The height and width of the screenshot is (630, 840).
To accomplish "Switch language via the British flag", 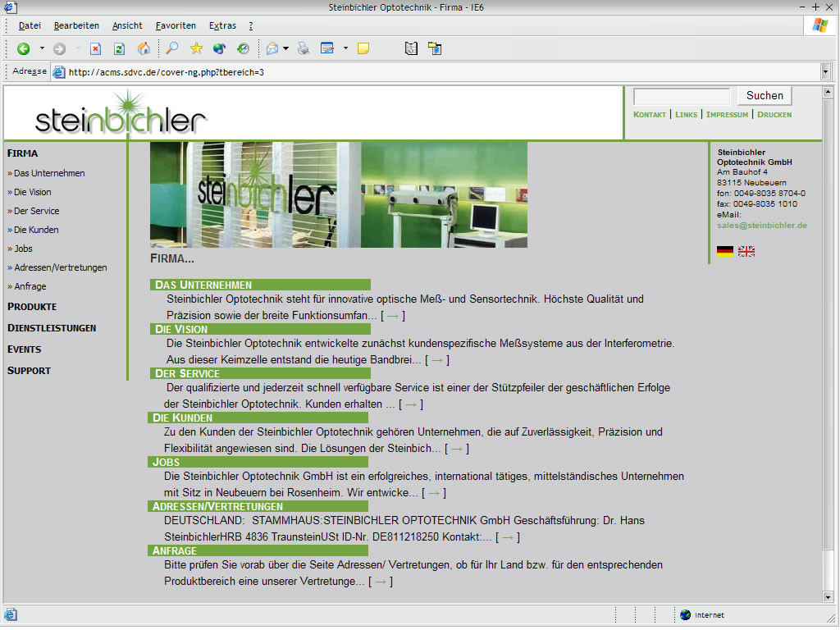I will point(746,252).
